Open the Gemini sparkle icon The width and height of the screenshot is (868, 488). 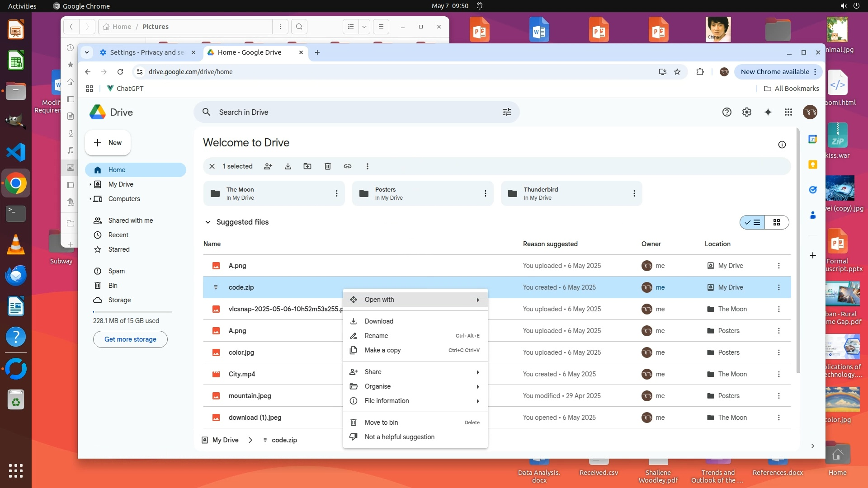coord(768,112)
